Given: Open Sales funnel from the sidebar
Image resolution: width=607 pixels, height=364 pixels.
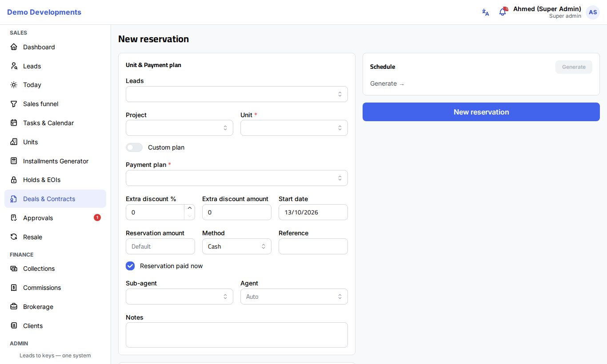Looking at the screenshot, I should point(55,104).
